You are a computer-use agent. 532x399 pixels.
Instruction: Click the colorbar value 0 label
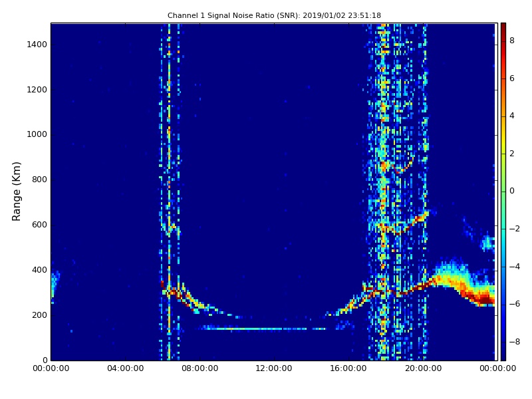click(512, 191)
